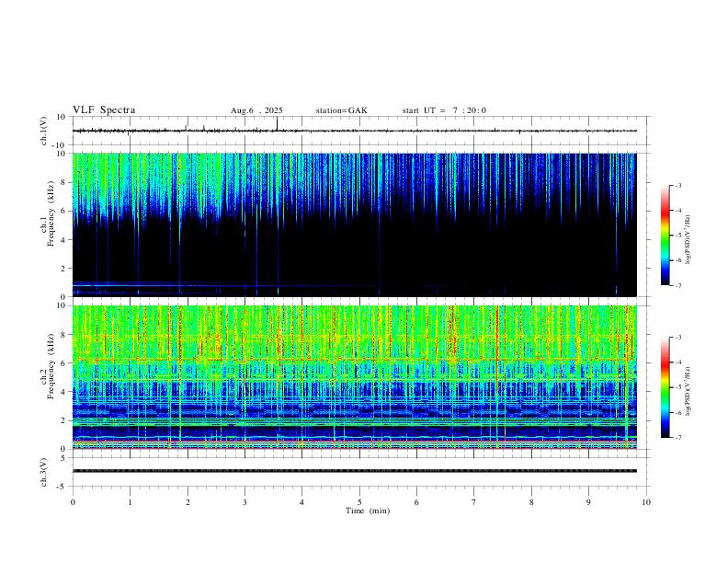728x563 pixels.
Task: Click the time axis tick label '10'
Action: pos(646,502)
